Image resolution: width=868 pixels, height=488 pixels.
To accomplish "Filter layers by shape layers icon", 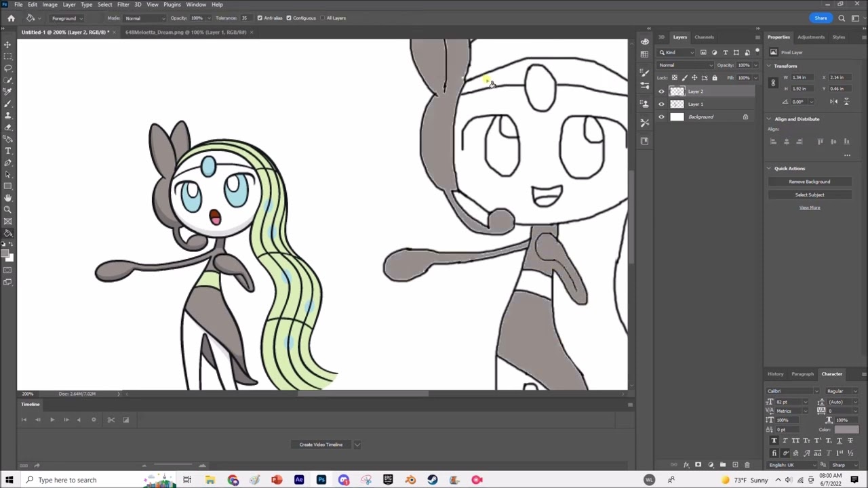I will (x=736, y=52).
